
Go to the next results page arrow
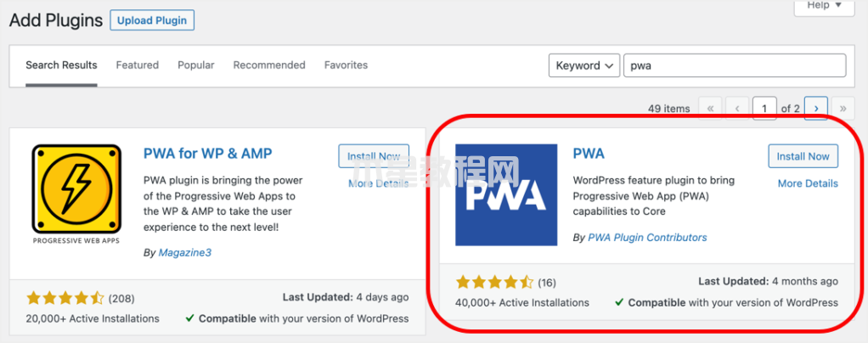[816, 109]
